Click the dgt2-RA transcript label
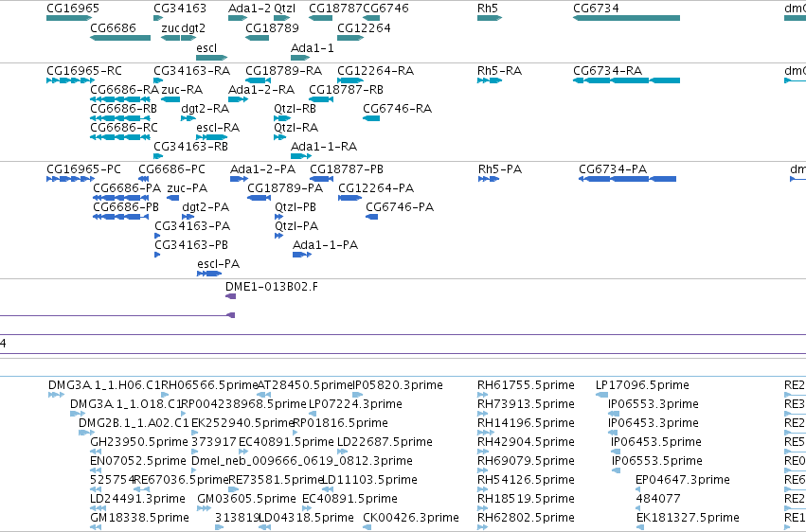The height and width of the screenshot is (532, 806). 206,108
